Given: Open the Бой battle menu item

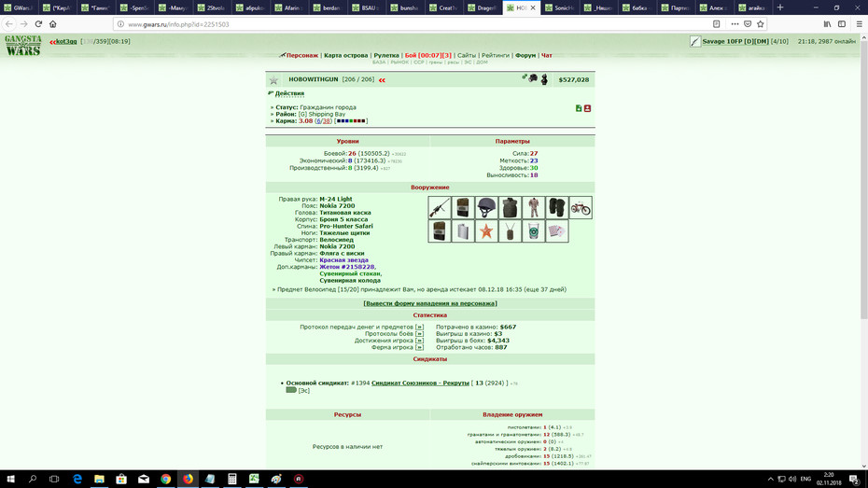Looking at the screenshot, I should point(427,55).
